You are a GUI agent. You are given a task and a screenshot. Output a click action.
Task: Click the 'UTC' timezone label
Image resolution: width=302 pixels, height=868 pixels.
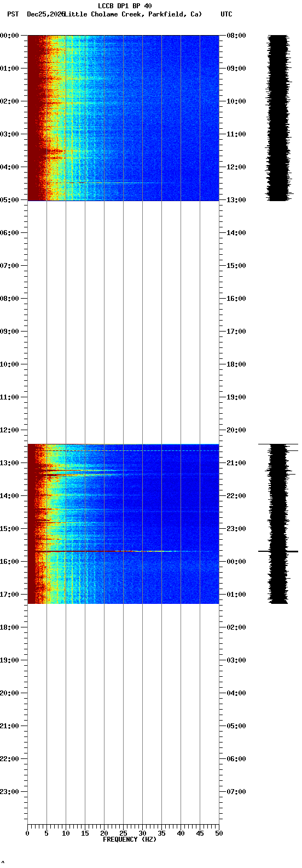(226, 14)
